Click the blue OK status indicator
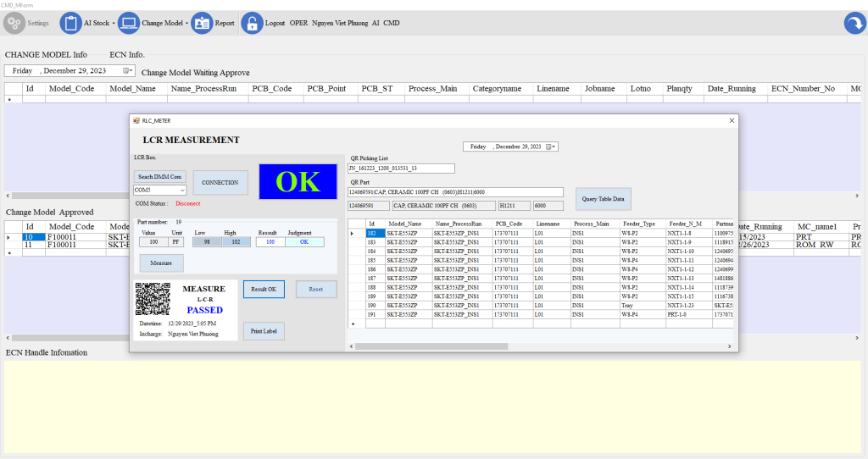This screenshot has width=868, height=459. (298, 181)
